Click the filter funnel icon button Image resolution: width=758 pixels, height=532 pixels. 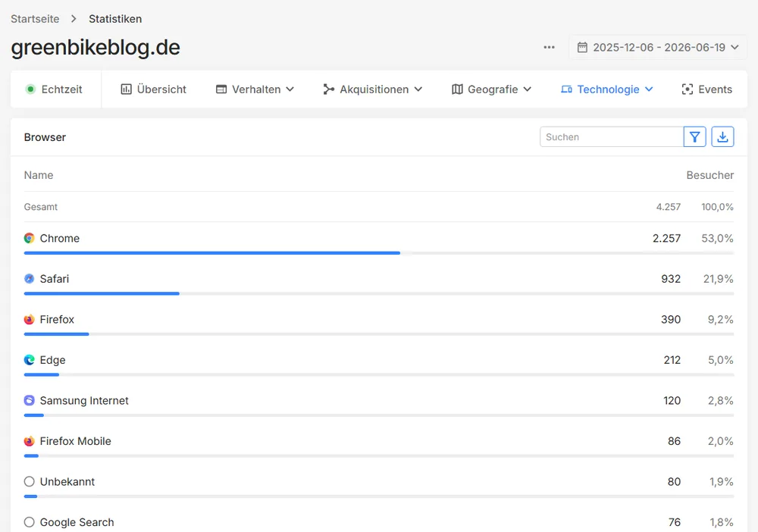point(694,136)
